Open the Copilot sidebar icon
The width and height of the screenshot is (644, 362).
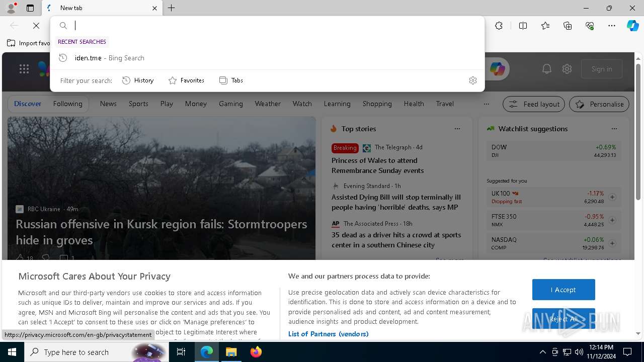pos(633,26)
